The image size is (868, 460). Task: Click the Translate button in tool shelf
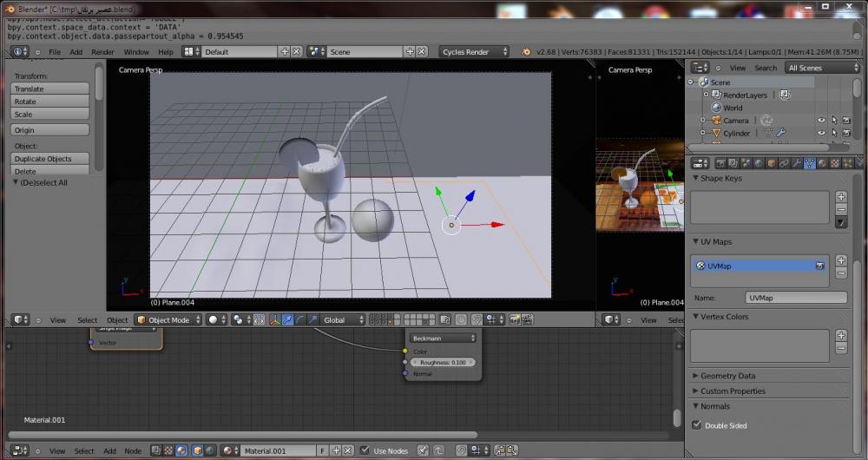(51, 89)
